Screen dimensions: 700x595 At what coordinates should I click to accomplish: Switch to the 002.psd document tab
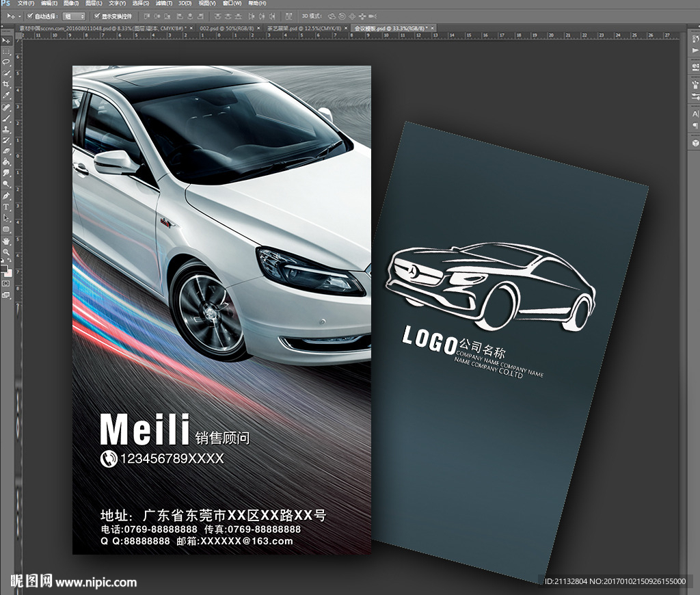217,28
